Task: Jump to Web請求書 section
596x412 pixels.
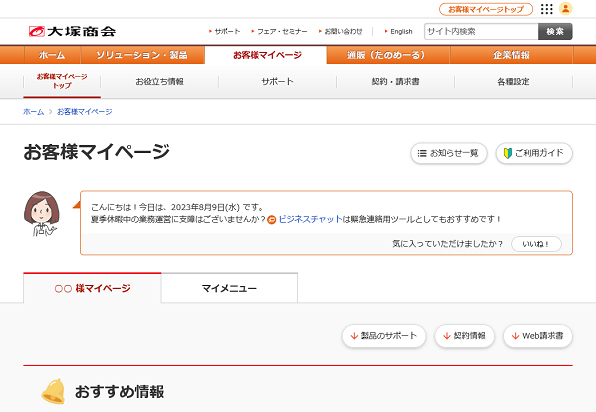Action: (538, 336)
